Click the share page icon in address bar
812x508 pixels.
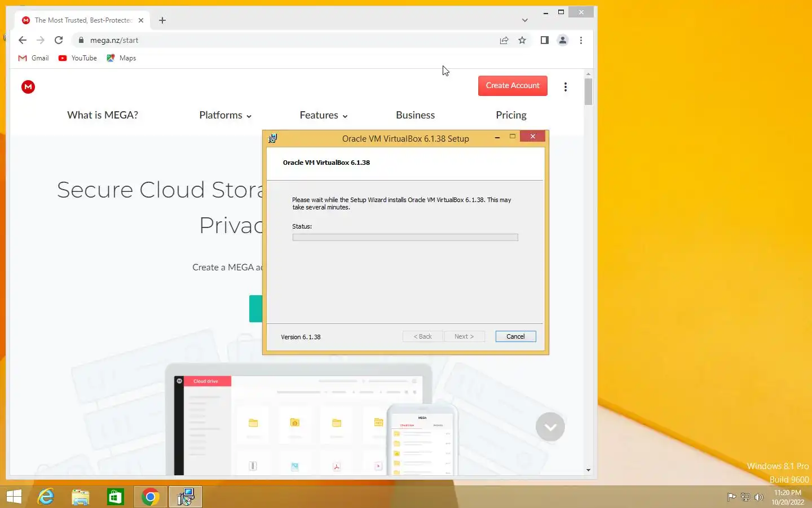(x=504, y=40)
